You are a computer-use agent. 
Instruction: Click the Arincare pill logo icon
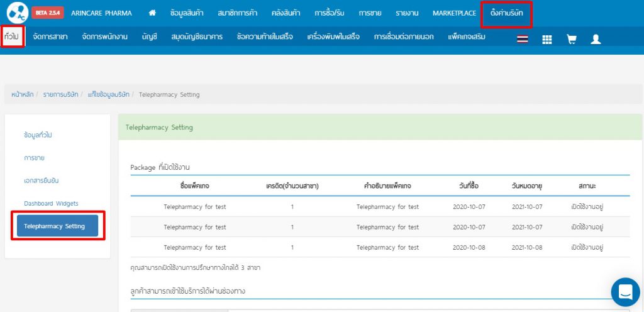[17, 13]
